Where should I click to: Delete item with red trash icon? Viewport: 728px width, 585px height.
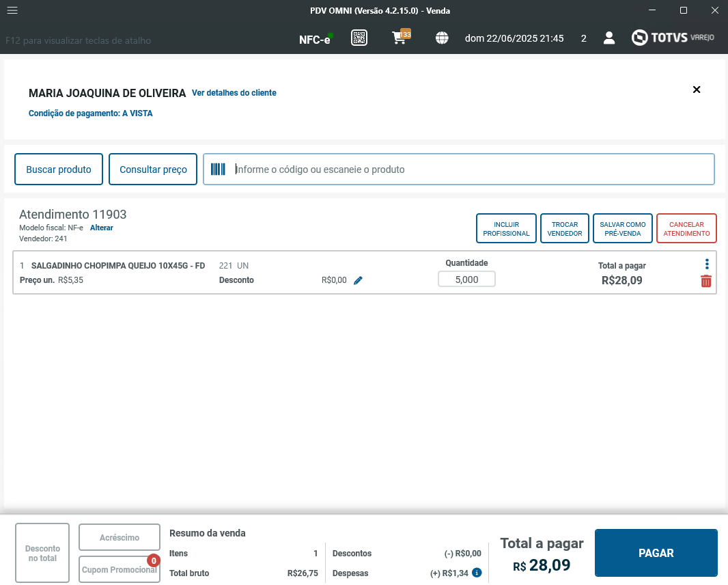(x=705, y=281)
